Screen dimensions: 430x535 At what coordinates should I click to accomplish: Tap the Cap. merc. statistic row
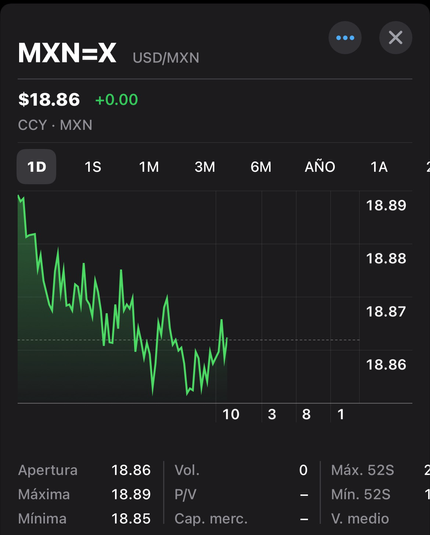[x=241, y=519]
